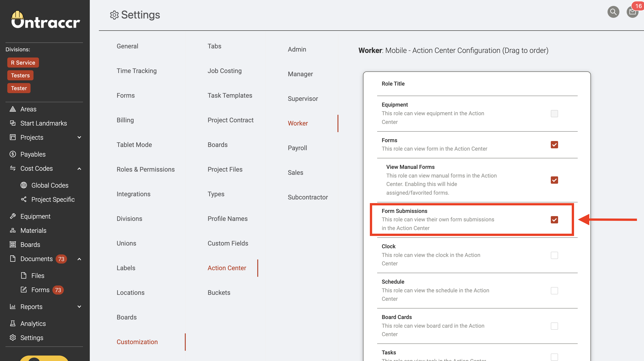Click the sidebar Boards list icon
The height and width of the screenshot is (361, 644).
[13, 245]
